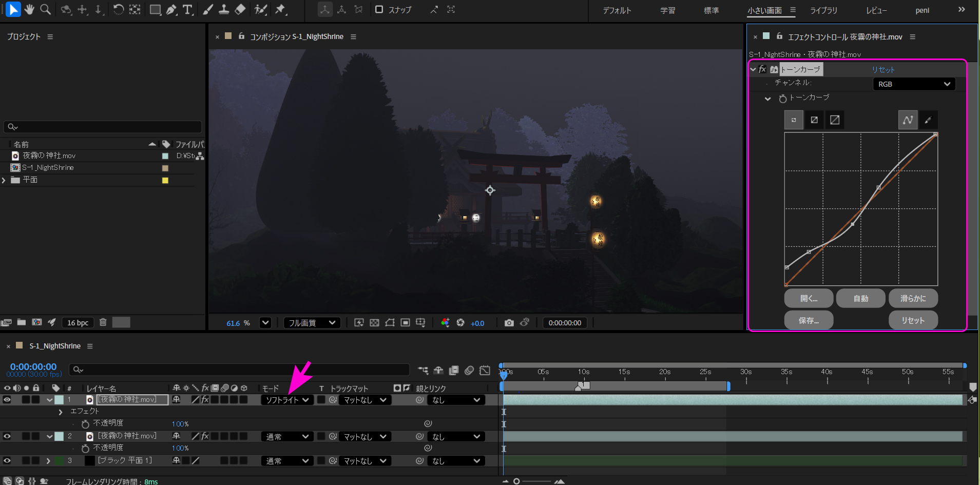
Task: Hide layer 1 with eye toggle
Action: pos(7,400)
